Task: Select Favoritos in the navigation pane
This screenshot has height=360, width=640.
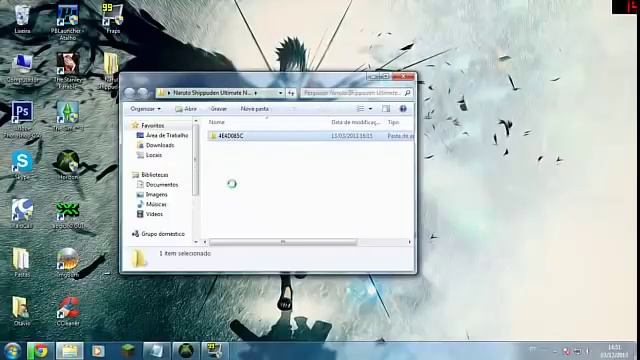Action: click(x=152, y=125)
